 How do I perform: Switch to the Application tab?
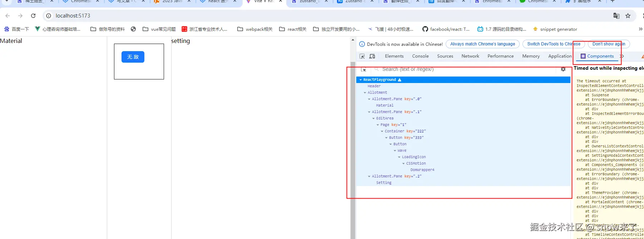(x=560, y=56)
